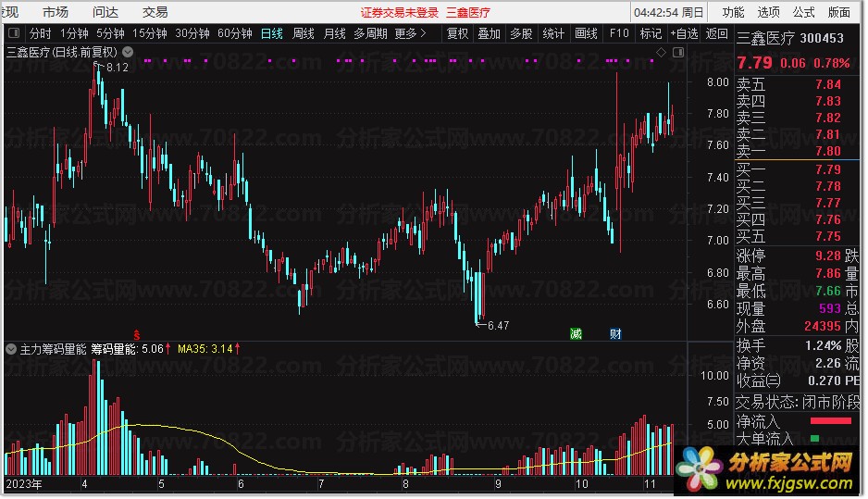The height and width of the screenshot is (499, 868).
Task: Click the 买五 price 7.75
Action: pyautogui.click(x=828, y=236)
